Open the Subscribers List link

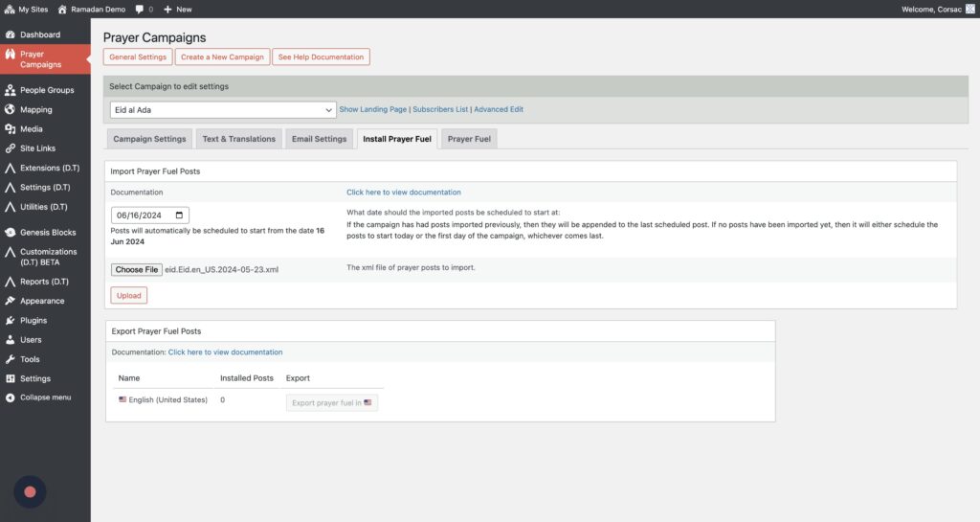(x=440, y=110)
